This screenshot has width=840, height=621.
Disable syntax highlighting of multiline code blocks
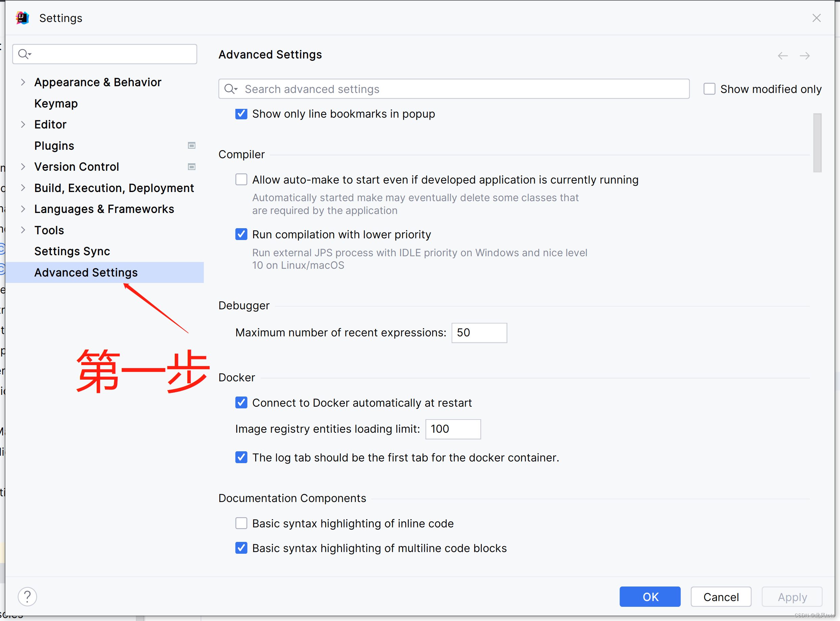tap(241, 548)
